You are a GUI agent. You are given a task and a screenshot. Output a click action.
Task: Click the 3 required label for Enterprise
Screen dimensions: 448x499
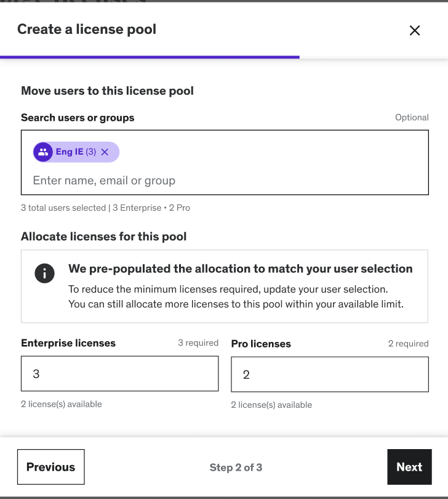(x=198, y=343)
